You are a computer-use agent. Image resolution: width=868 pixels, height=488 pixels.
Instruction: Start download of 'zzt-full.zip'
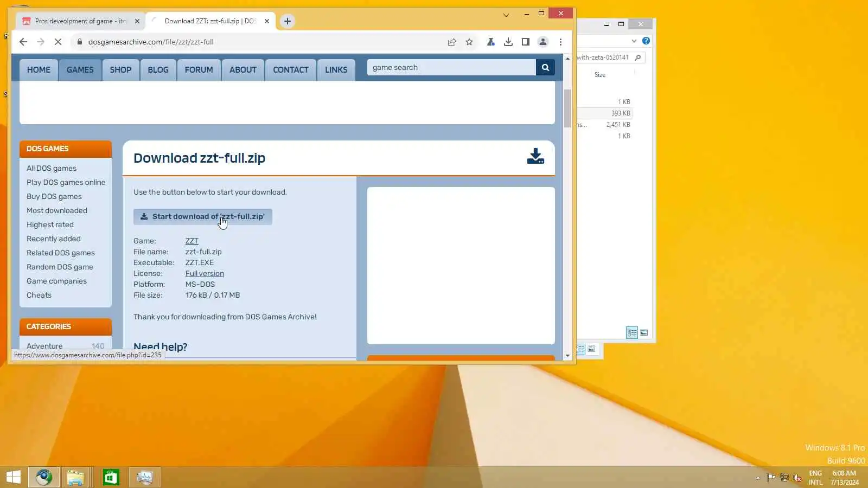click(x=203, y=216)
